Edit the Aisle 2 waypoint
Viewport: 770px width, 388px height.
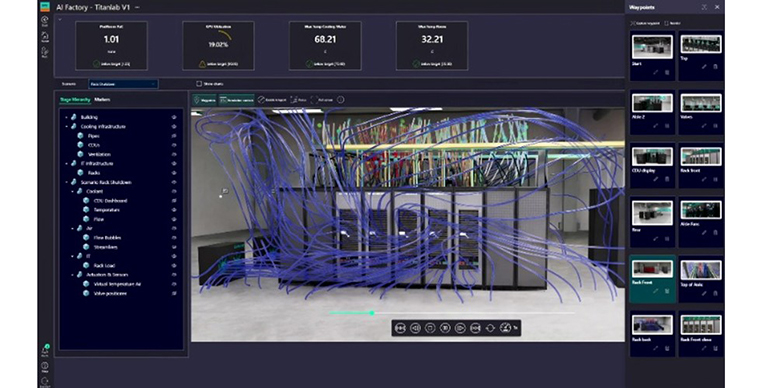[656, 126]
